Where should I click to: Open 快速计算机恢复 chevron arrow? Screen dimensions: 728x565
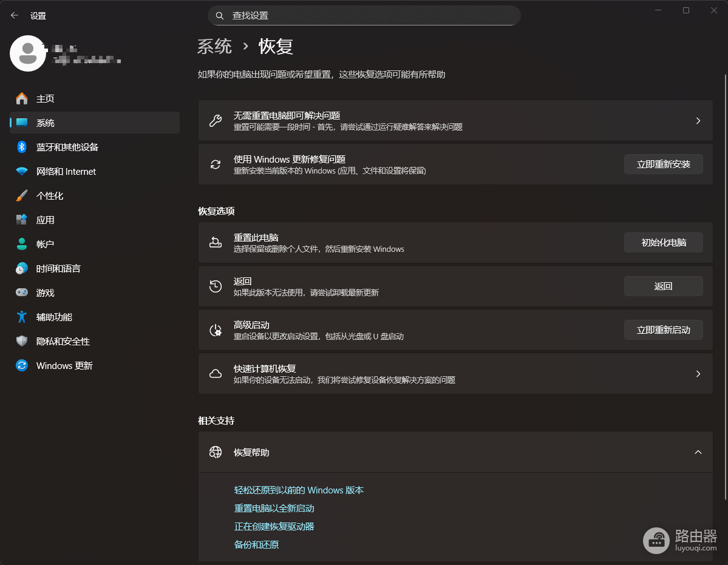(698, 374)
